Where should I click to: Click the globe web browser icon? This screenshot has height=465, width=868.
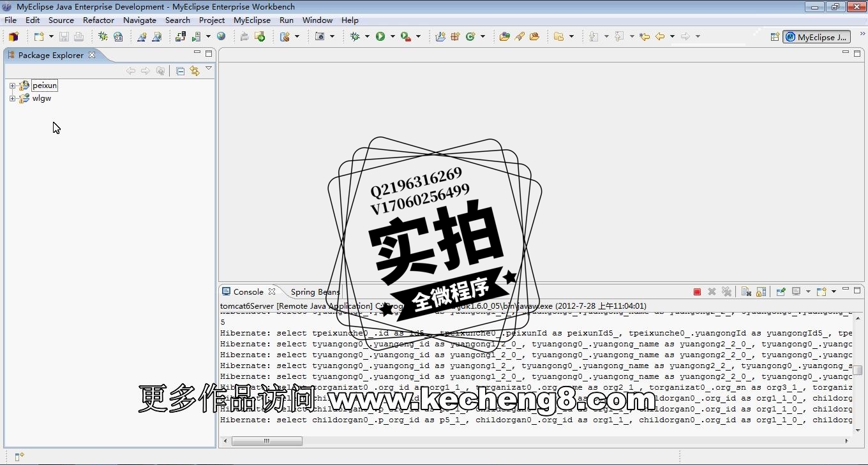pos(221,36)
